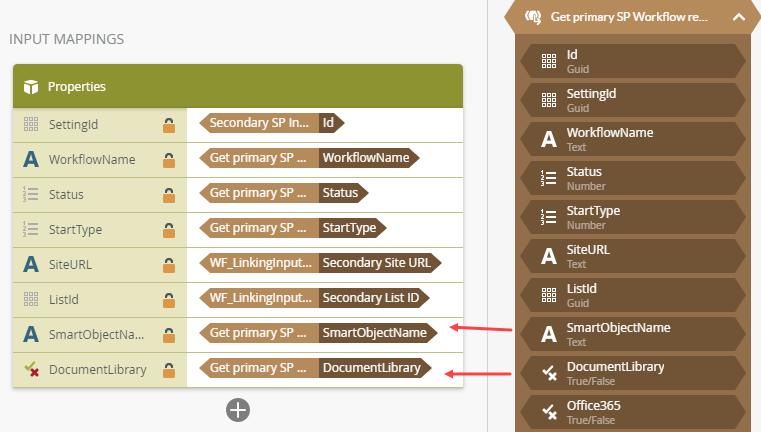Select the Id Guid field in right panel
This screenshot has width=761, height=432.
(631, 60)
